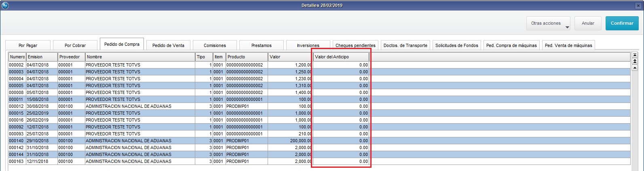
Task: Select order number 000005
Action: (17, 85)
